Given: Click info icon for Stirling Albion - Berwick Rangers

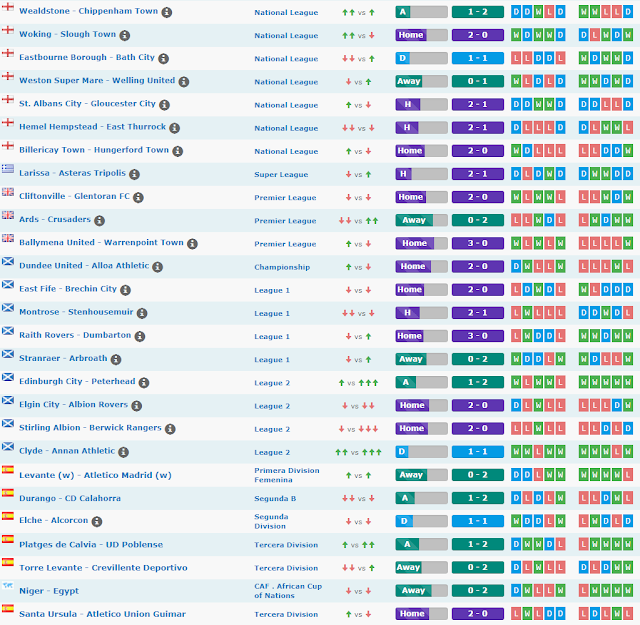Looking at the screenshot, I should point(170,429).
